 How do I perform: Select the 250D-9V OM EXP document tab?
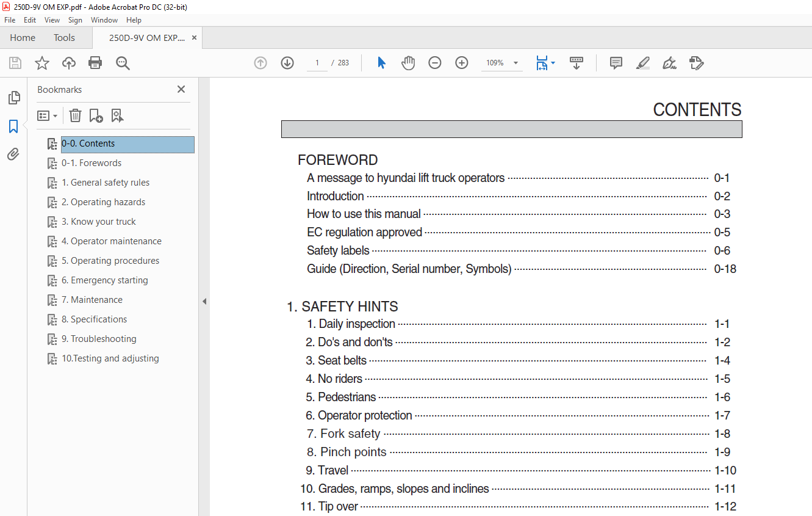click(x=147, y=38)
